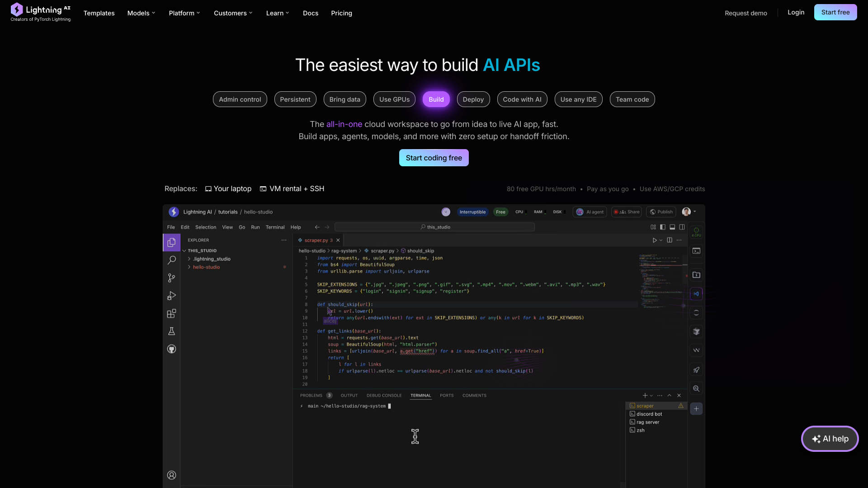
Task: Collapse the hello-studio folder in Explorer
Action: click(x=206, y=267)
